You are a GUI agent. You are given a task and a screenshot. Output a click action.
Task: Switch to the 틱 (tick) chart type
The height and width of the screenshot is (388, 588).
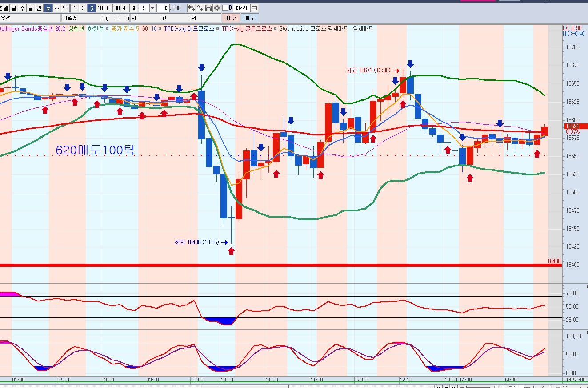coord(64,8)
